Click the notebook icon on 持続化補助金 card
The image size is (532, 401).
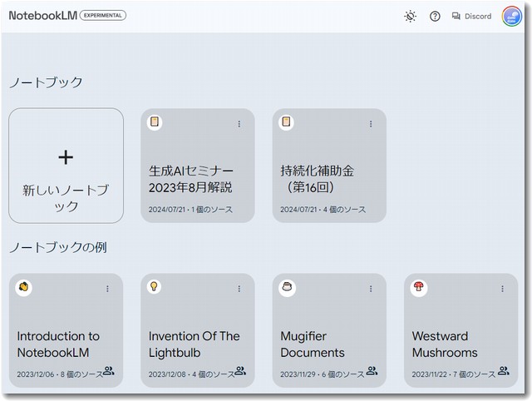(287, 122)
